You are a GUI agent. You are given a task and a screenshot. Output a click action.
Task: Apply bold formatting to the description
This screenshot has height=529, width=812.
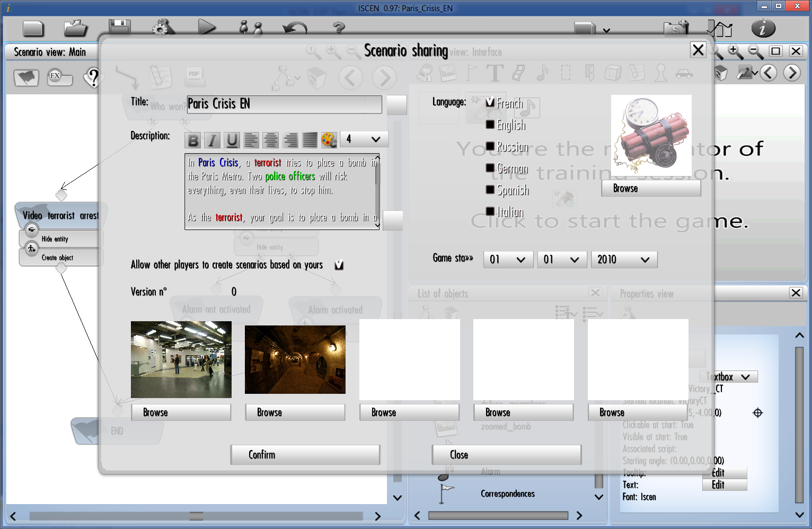[193, 140]
